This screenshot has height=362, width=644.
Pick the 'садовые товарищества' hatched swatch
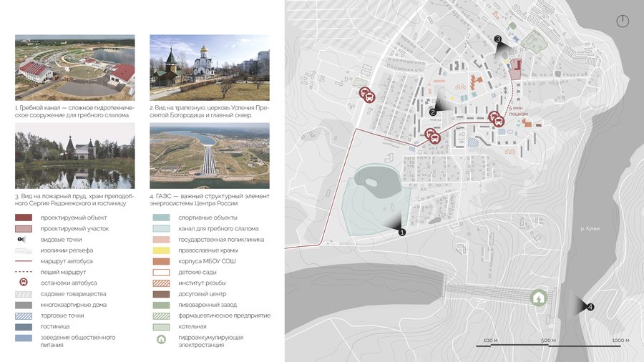(24, 294)
